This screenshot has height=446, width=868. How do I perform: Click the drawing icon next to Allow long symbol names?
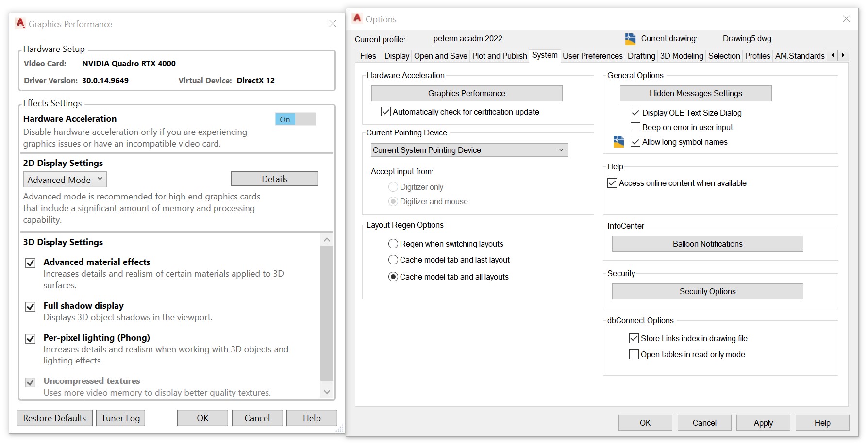[x=618, y=142]
